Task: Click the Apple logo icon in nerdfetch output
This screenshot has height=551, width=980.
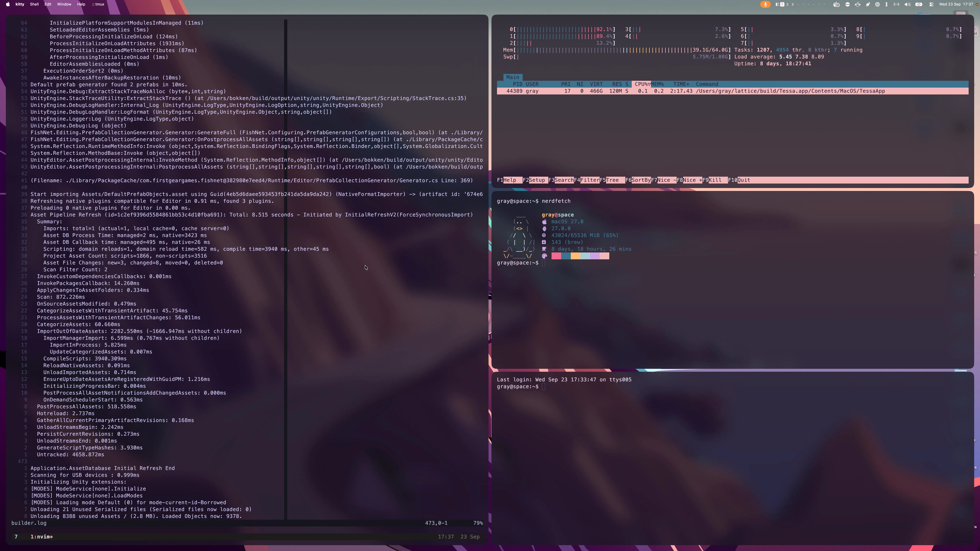Action: pyautogui.click(x=544, y=222)
